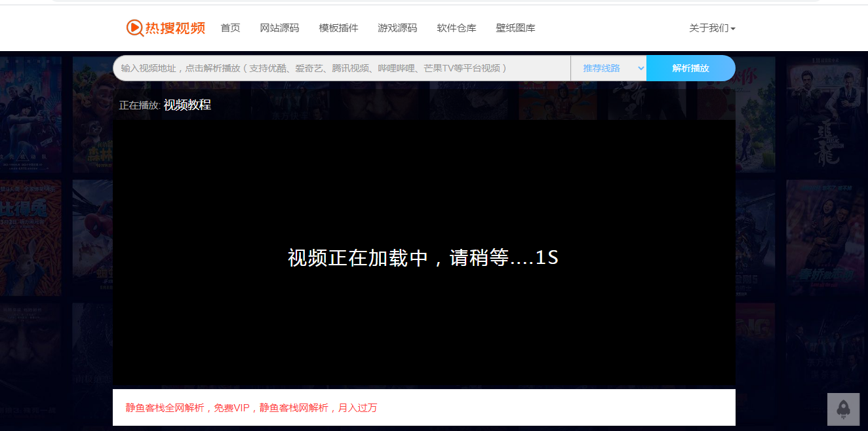The image size is (868, 431).
Task: Go to 网站源码 section
Action: click(279, 28)
